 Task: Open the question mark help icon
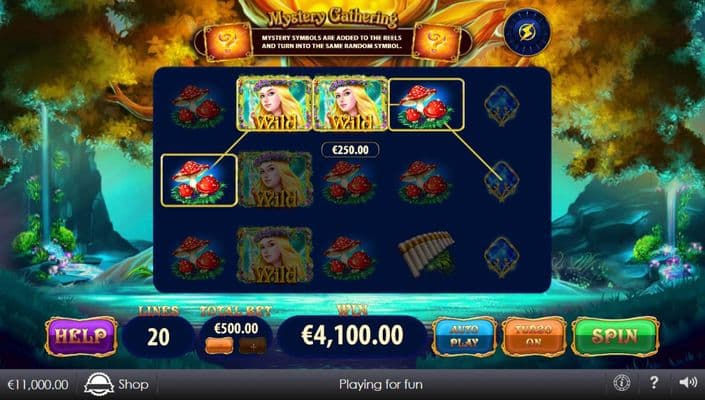coord(654,383)
